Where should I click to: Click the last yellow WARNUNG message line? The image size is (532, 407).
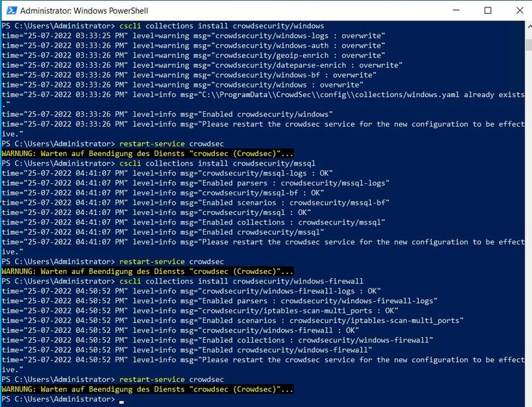click(x=148, y=389)
